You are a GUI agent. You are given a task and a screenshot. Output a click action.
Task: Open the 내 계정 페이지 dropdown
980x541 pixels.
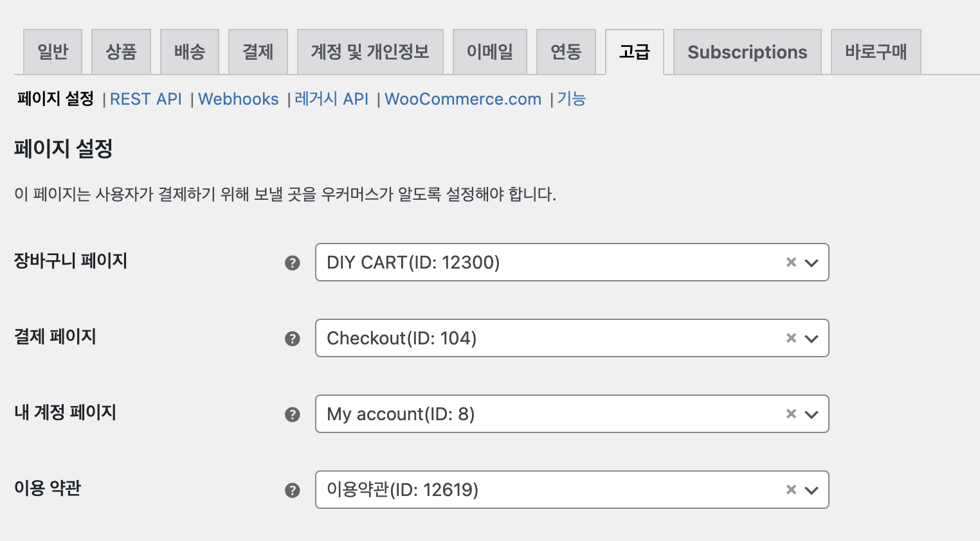pyautogui.click(x=812, y=414)
